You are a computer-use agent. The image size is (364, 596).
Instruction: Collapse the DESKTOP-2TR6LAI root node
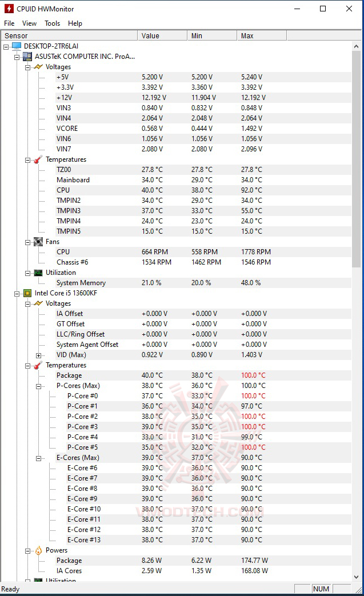[6, 47]
